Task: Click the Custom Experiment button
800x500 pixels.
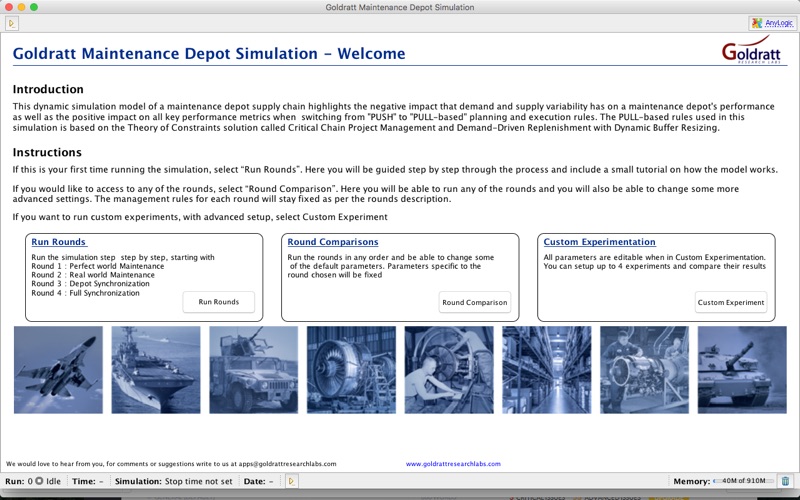Action: 731,303
